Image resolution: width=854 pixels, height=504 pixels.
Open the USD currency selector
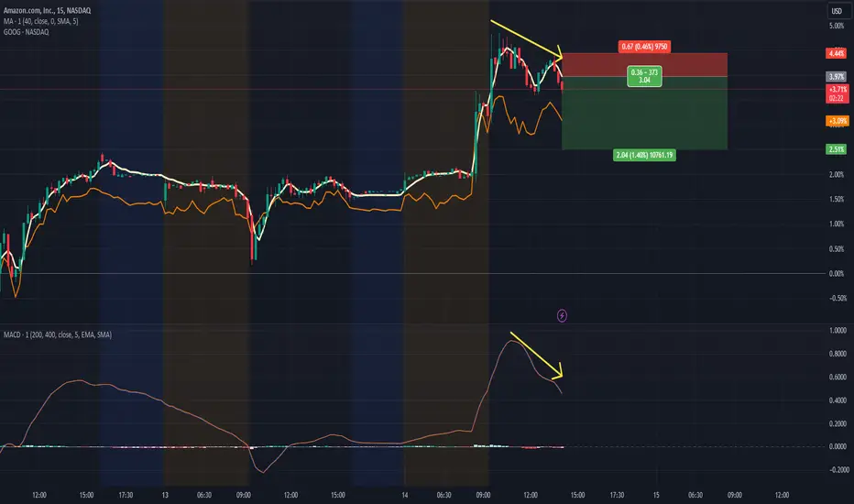pos(837,11)
